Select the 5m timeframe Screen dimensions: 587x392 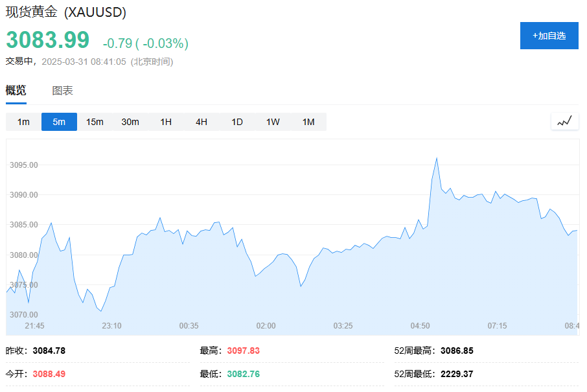[59, 122]
